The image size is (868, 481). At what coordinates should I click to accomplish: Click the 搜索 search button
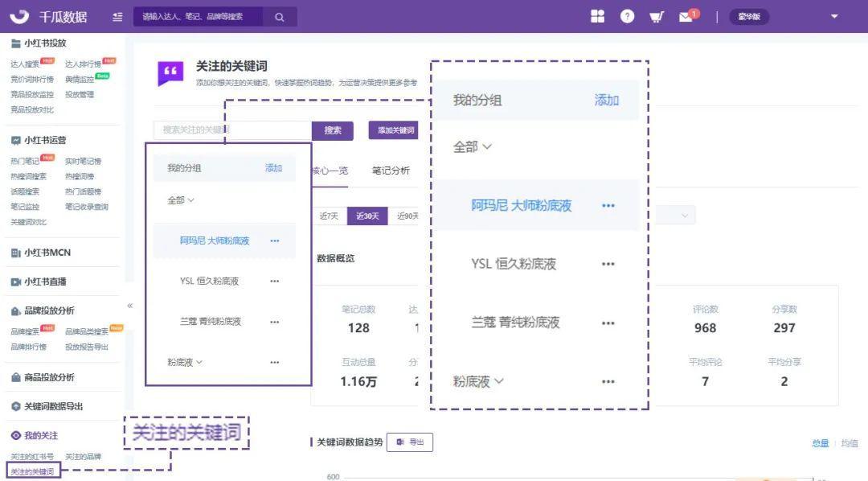333,129
